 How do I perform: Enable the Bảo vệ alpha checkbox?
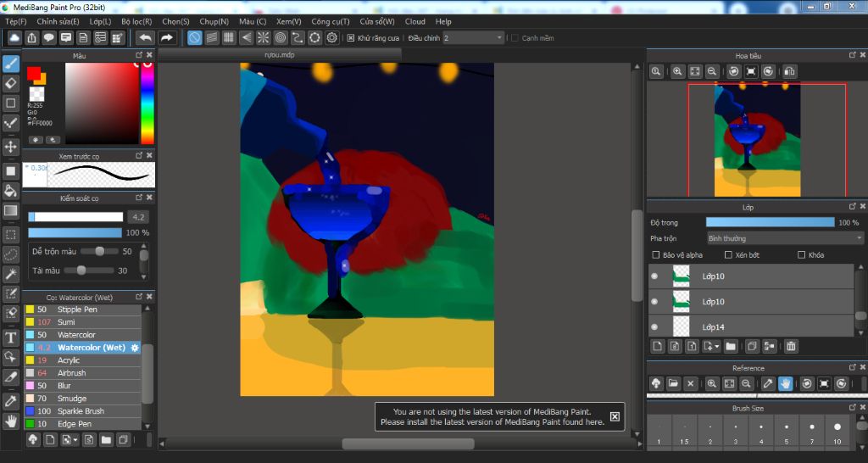[655, 254]
